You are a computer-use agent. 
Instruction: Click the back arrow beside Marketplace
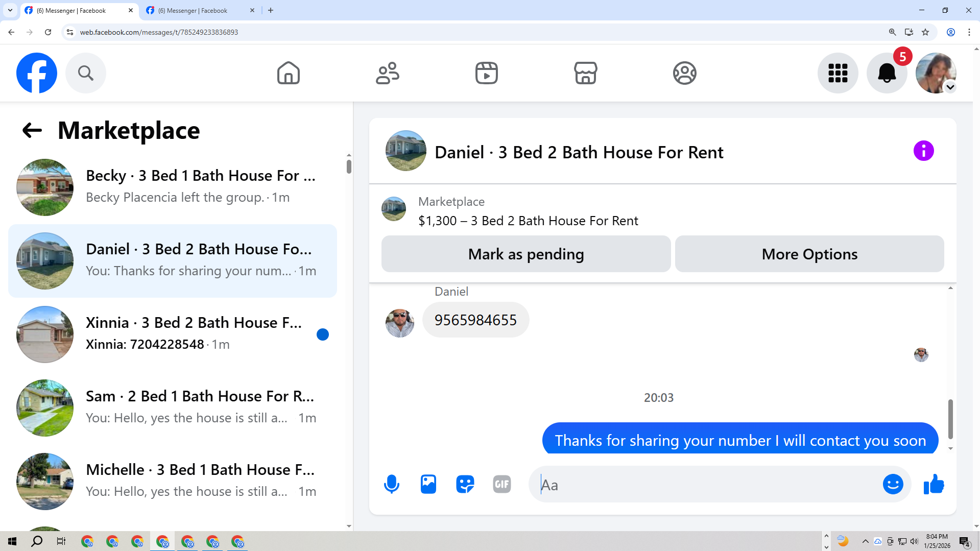click(32, 130)
